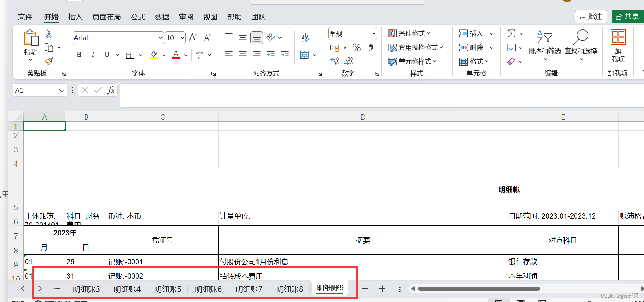Click the 删除 cells button
This screenshot has height=302, width=644.
pos(471,47)
